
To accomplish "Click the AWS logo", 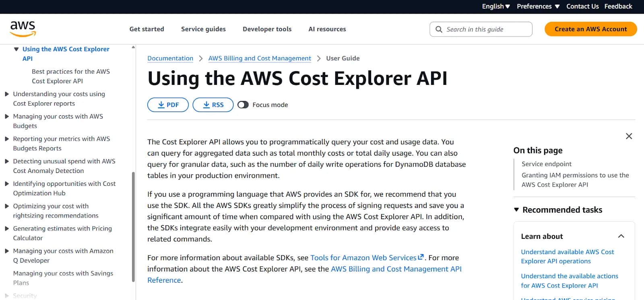I will click(23, 29).
